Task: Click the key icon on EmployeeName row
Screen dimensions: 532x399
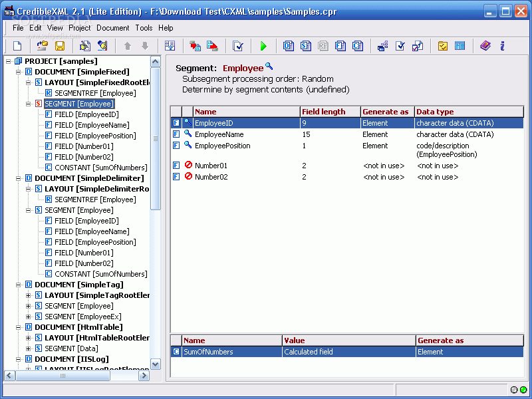Action: [x=188, y=134]
